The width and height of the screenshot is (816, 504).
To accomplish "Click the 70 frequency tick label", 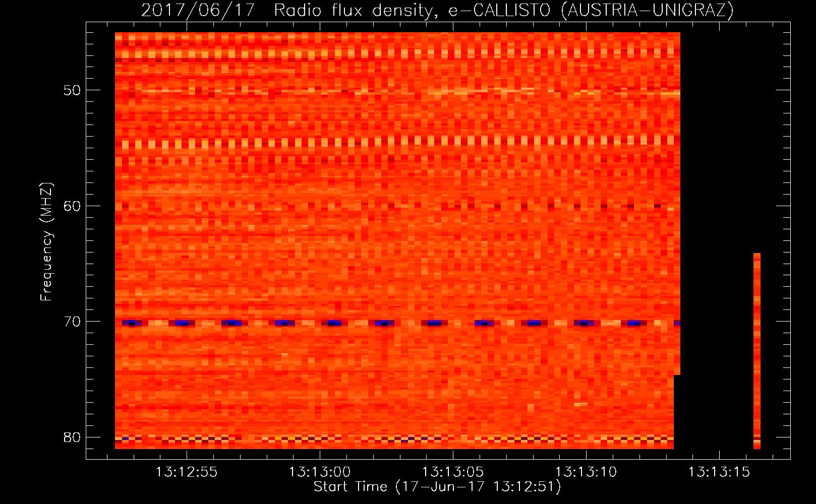I will pos(72,321).
